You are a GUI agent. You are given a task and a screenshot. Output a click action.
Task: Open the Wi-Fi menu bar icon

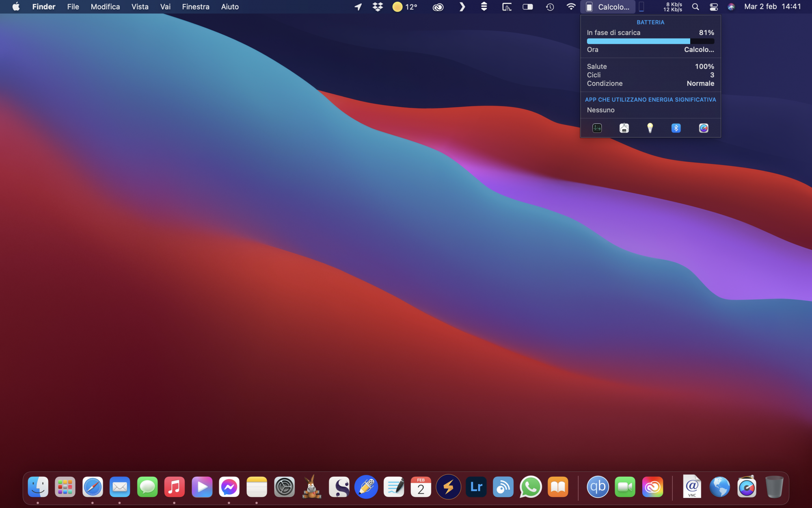click(571, 7)
